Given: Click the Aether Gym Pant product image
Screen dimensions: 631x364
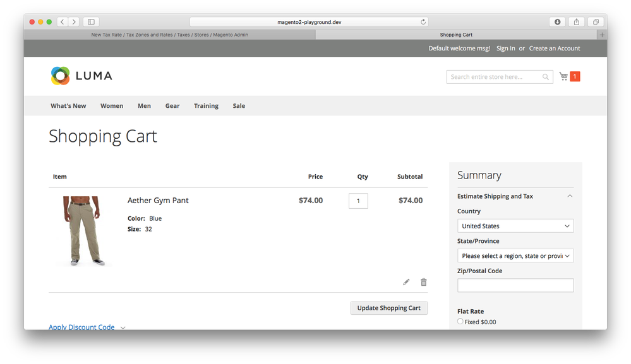Looking at the screenshot, I should 82,230.
